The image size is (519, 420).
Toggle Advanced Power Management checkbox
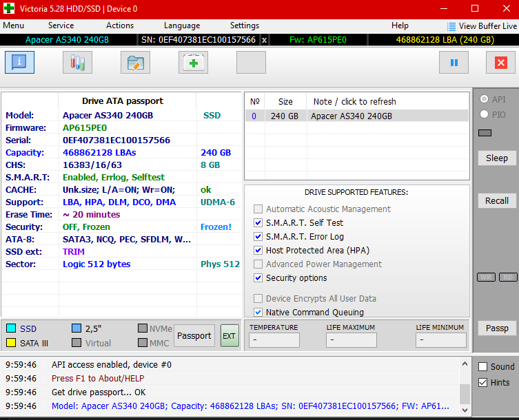258,264
